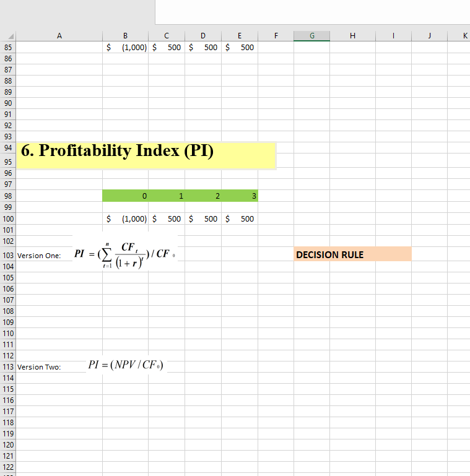Click cell C100 containing 500
Image resolution: width=470 pixels, height=476 pixels.
point(167,219)
